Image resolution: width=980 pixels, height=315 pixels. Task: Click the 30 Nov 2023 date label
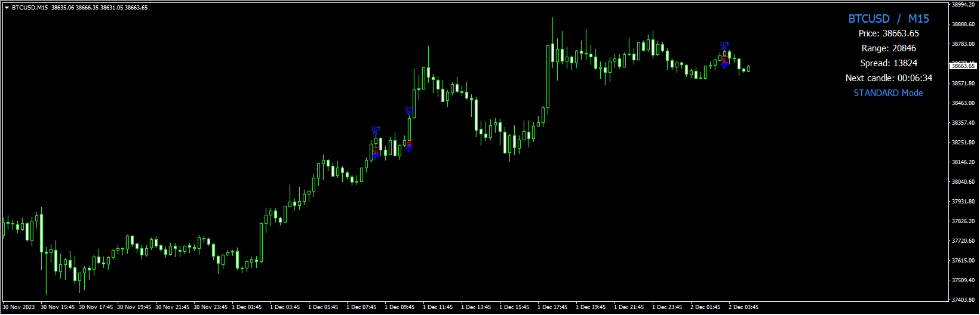tap(19, 308)
